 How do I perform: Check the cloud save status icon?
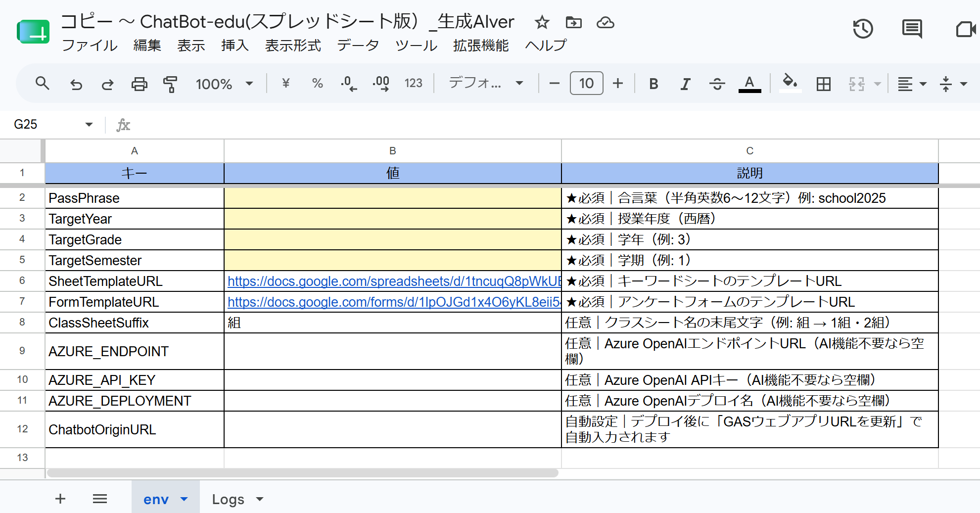coord(606,22)
